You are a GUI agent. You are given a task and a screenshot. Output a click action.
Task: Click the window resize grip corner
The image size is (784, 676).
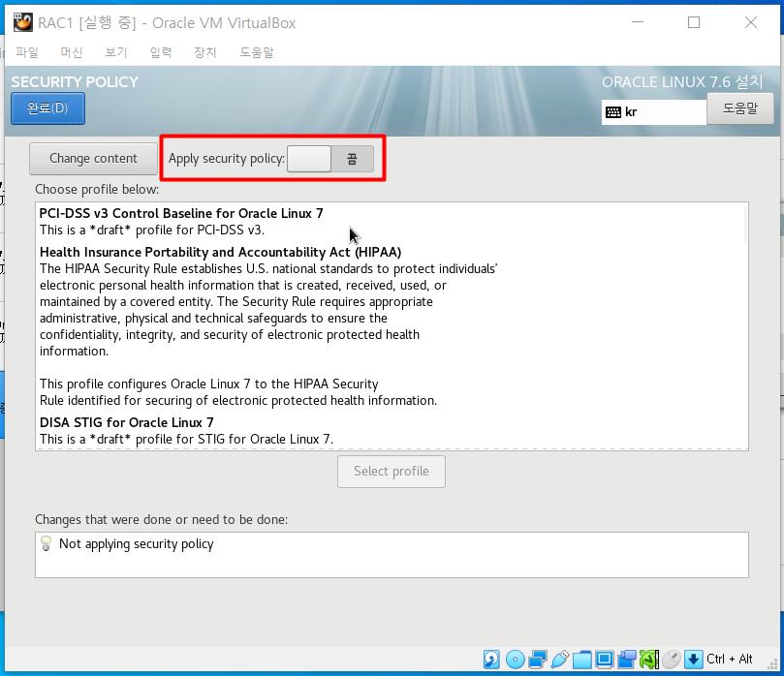(773, 665)
